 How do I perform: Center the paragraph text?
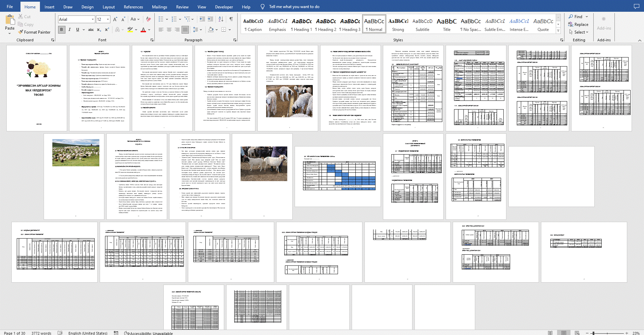[x=169, y=30]
